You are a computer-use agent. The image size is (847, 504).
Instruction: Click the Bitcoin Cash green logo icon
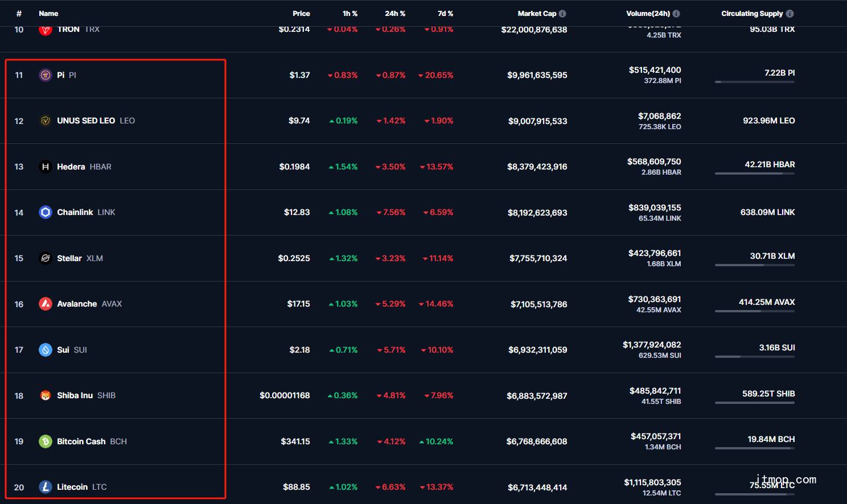pyautogui.click(x=46, y=441)
